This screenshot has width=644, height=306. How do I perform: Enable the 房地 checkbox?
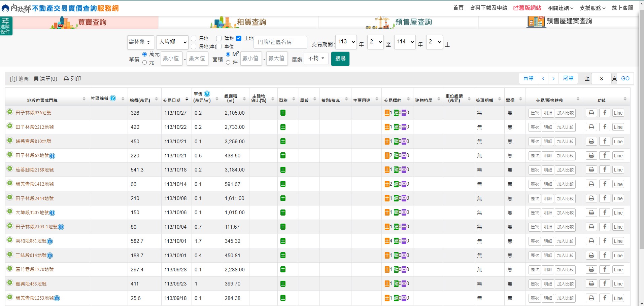pyautogui.click(x=194, y=38)
